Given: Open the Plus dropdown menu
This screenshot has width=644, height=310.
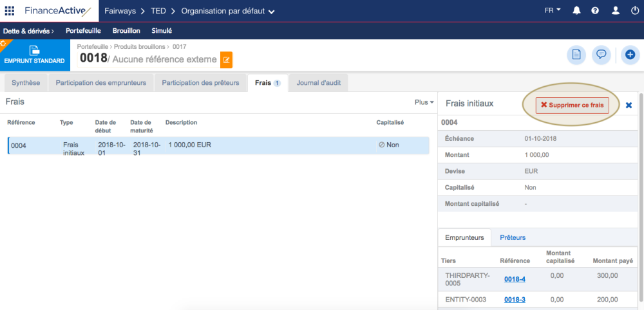Looking at the screenshot, I should point(424,102).
